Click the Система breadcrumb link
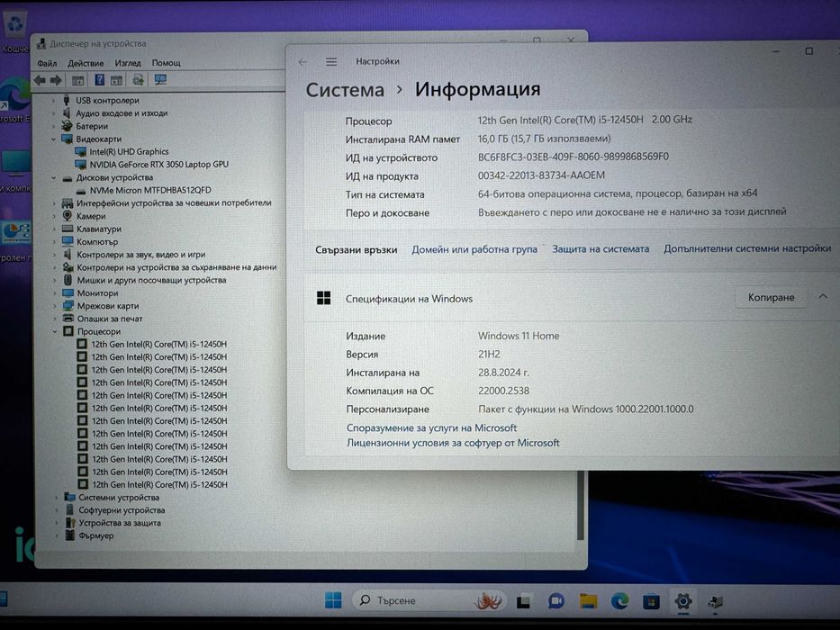This screenshot has height=630, width=840. pyautogui.click(x=345, y=89)
